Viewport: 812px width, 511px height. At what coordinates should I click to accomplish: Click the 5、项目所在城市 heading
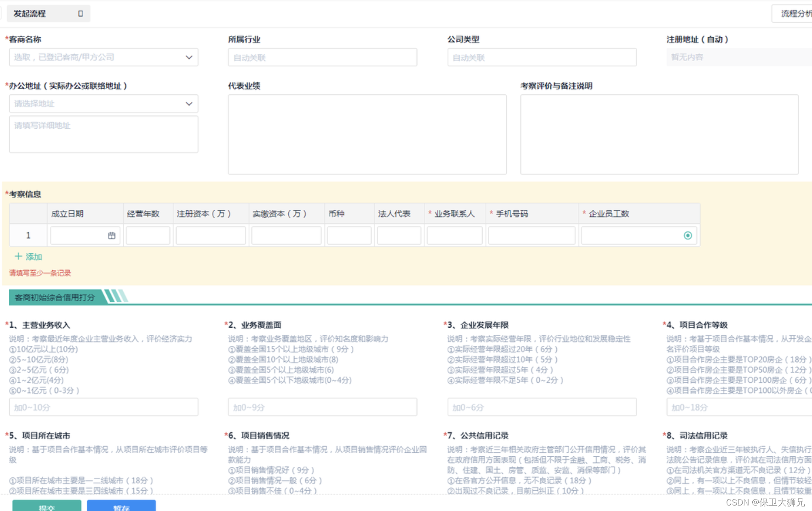(x=40, y=436)
